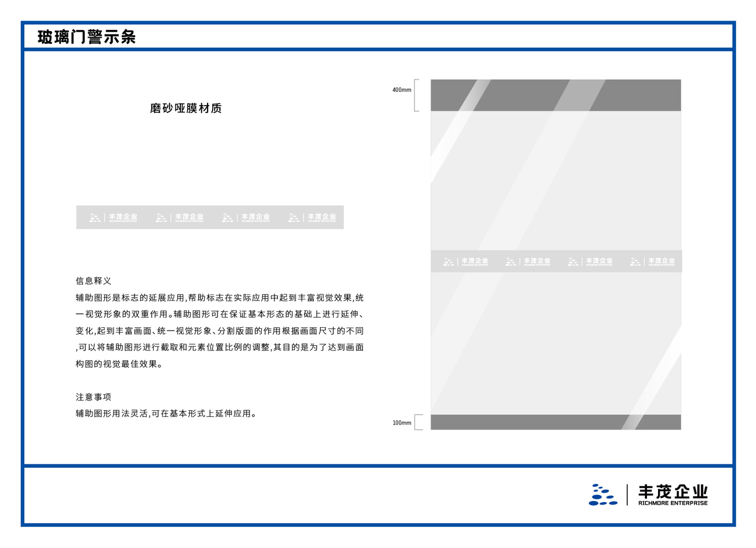Click the blue dotted logo icon in the footer
Screen dimensions: 756x548
click(603, 495)
